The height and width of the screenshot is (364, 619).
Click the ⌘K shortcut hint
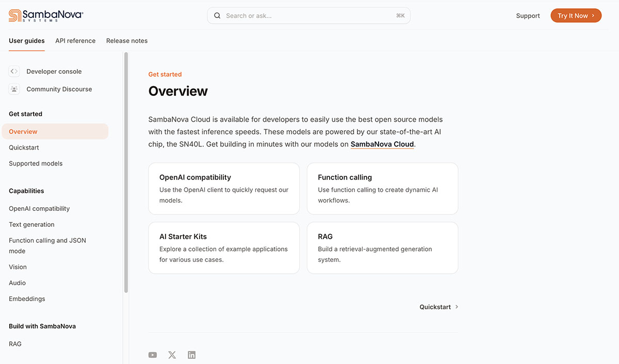[400, 15]
